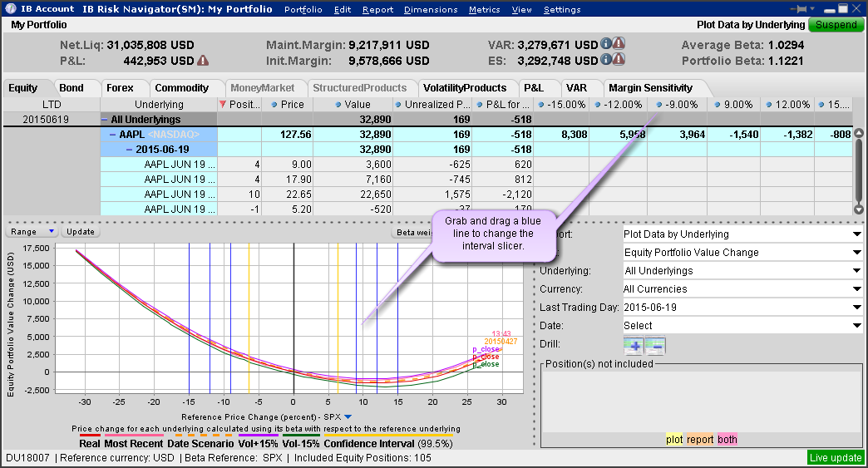The height and width of the screenshot is (468, 868).
Task: Select the 'plot' highlight option
Action: pyautogui.click(x=674, y=440)
